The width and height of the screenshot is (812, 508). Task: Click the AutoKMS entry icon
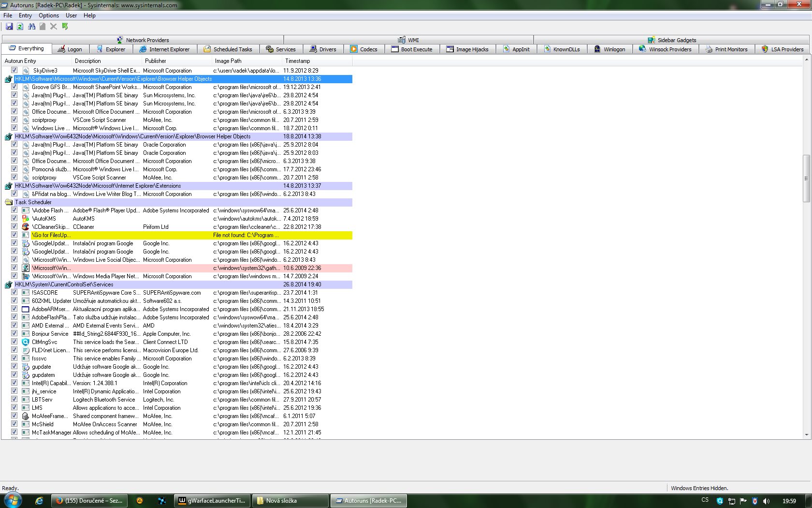coord(26,219)
